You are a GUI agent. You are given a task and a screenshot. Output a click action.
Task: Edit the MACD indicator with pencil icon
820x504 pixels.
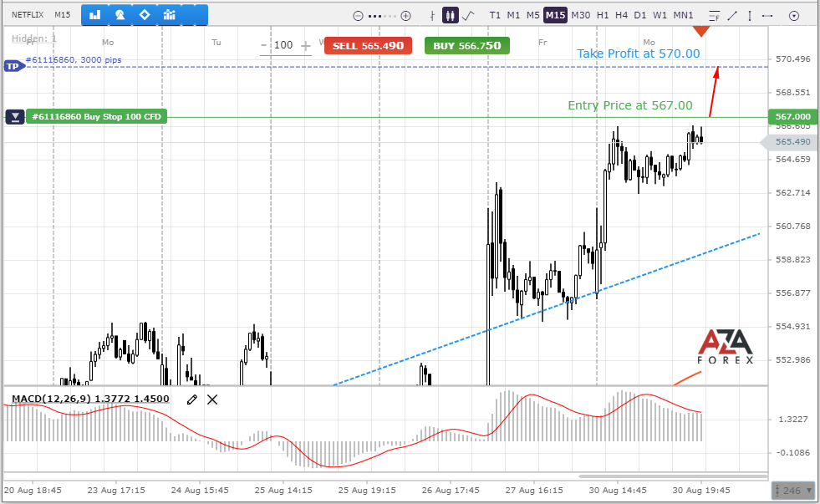[x=192, y=400]
